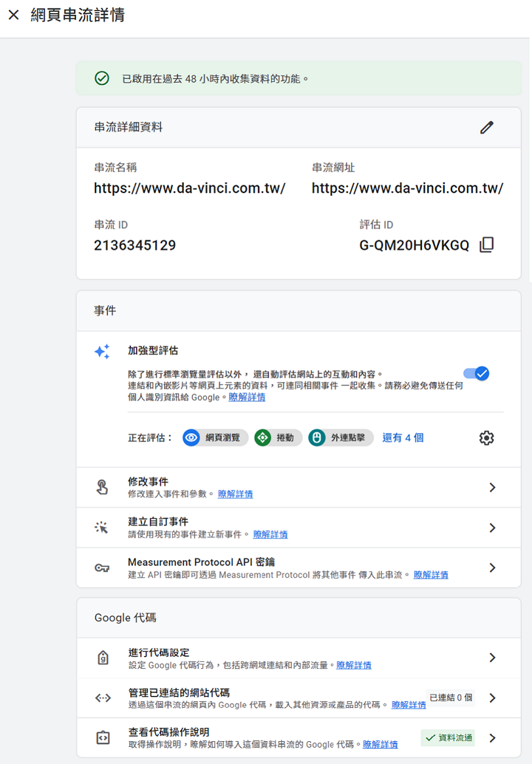Open 管理已連結的網站代碼 via its chevron
532x764 pixels.
click(492, 698)
